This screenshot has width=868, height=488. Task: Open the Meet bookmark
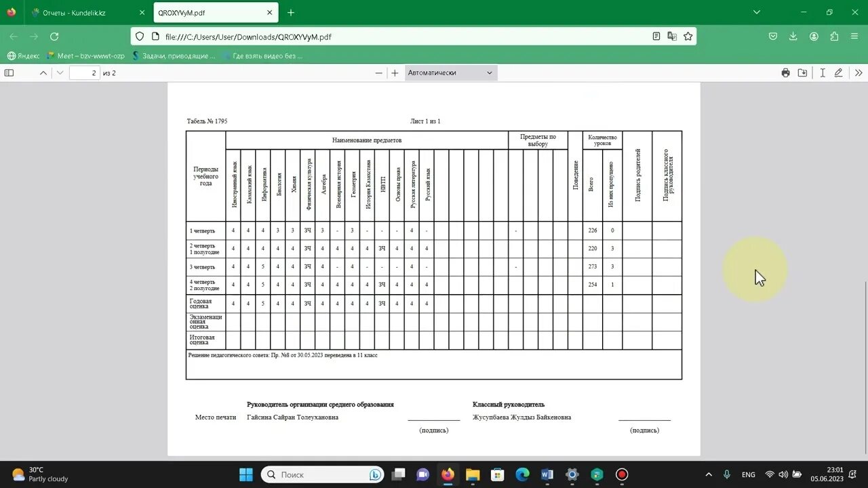pos(85,56)
